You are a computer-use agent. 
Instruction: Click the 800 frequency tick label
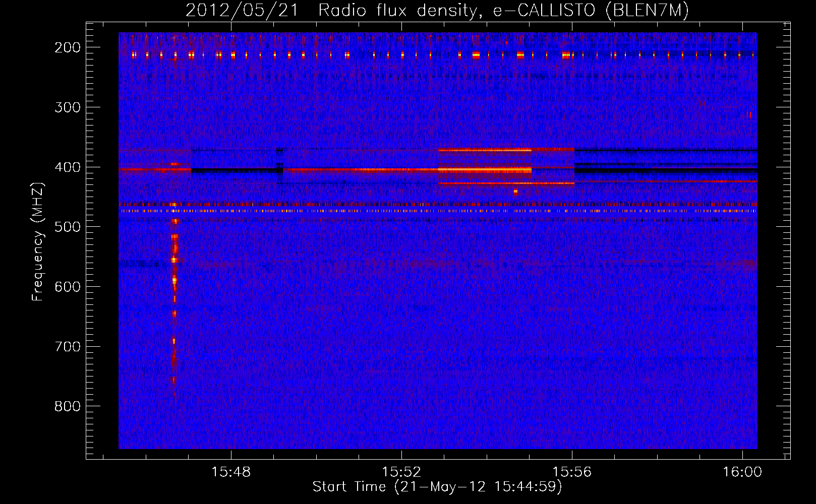pyautogui.click(x=68, y=406)
